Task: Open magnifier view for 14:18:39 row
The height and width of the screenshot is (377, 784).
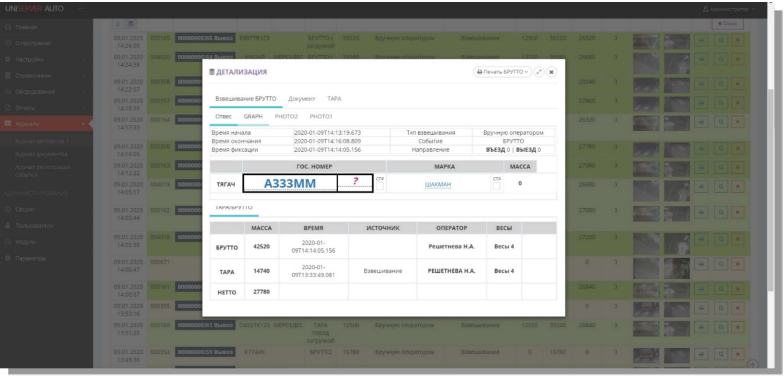Action: pyautogui.click(x=720, y=102)
